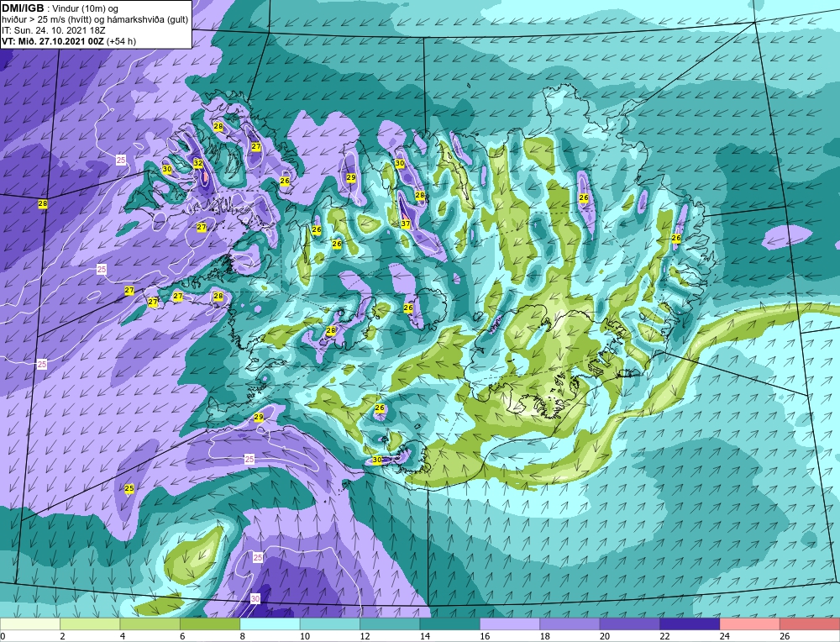This screenshot has width=840, height=642.
Task: Click the yellow 37 maximum gust label
Action: click(406, 224)
